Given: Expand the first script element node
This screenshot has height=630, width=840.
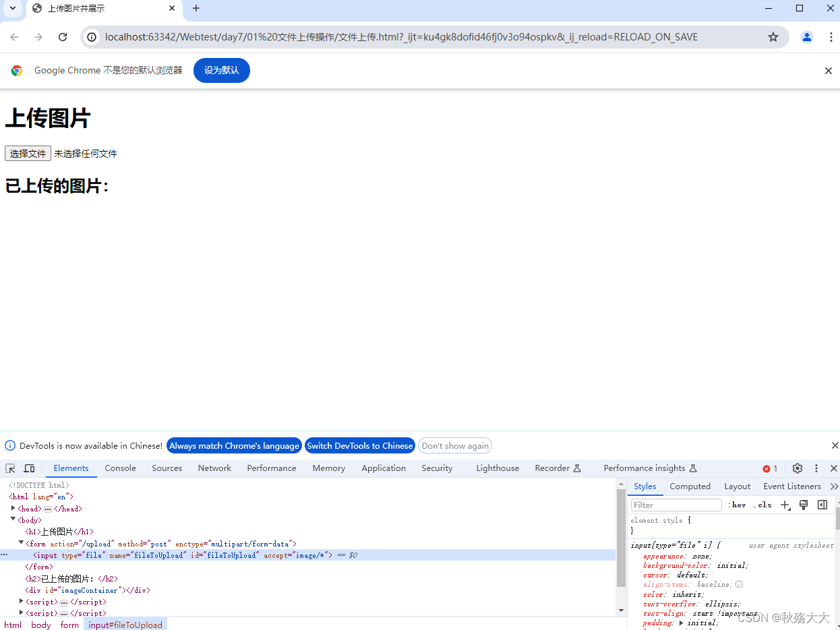Looking at the screenshot, I should (x=21, y=602).
